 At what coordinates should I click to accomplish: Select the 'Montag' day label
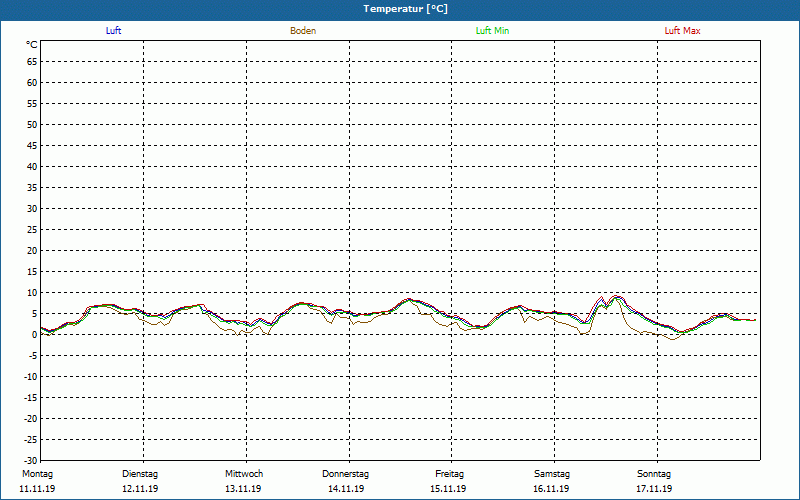(37, 474)
